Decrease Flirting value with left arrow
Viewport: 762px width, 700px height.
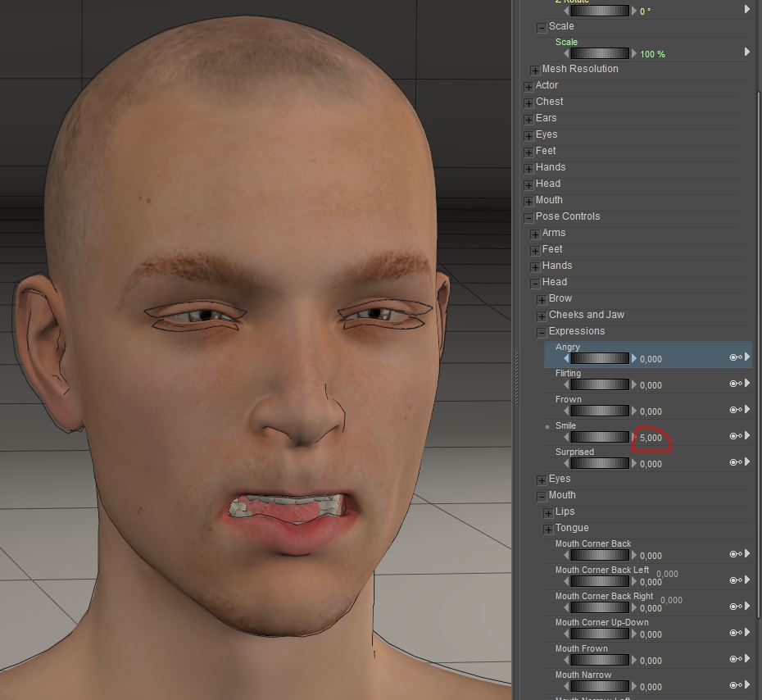(566, 385)
